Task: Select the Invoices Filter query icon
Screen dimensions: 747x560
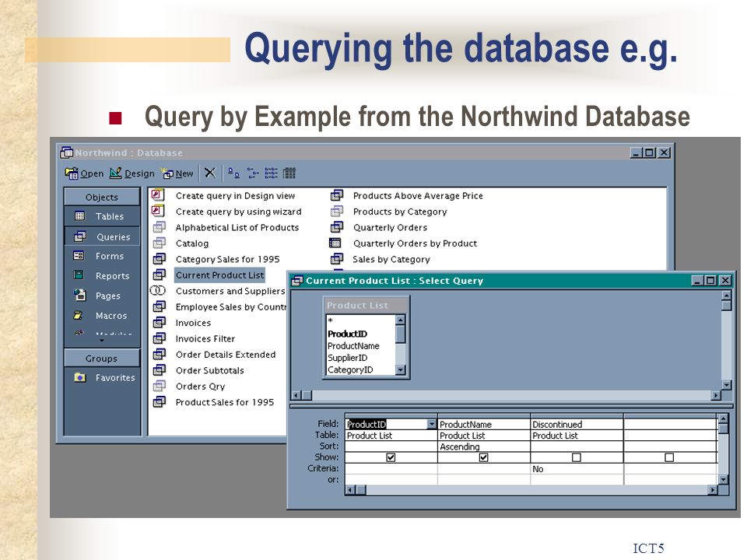Action: tap(159, 338)
